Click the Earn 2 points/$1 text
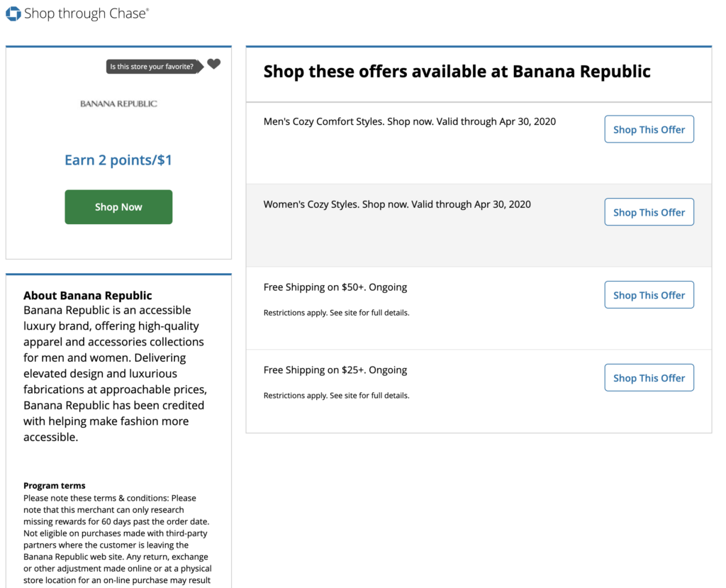Viewport: 726px width, 588px height. (118, 160)
